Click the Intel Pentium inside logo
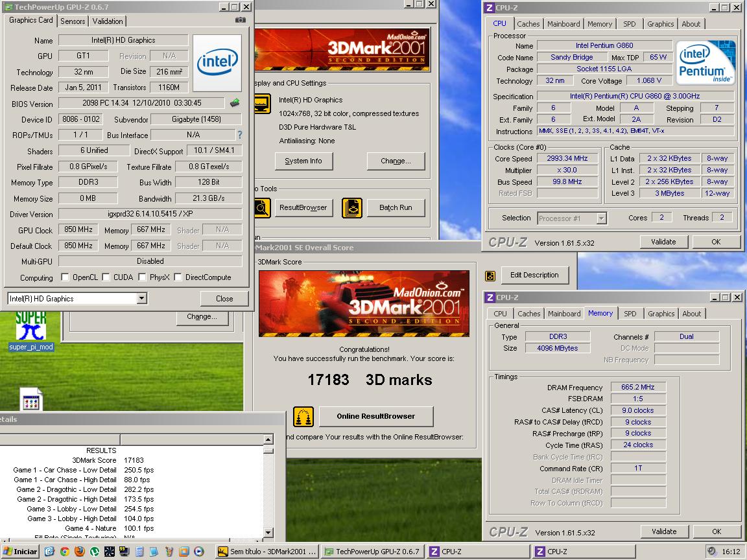Viewport: 747px width, 560px height. (705, 62)
